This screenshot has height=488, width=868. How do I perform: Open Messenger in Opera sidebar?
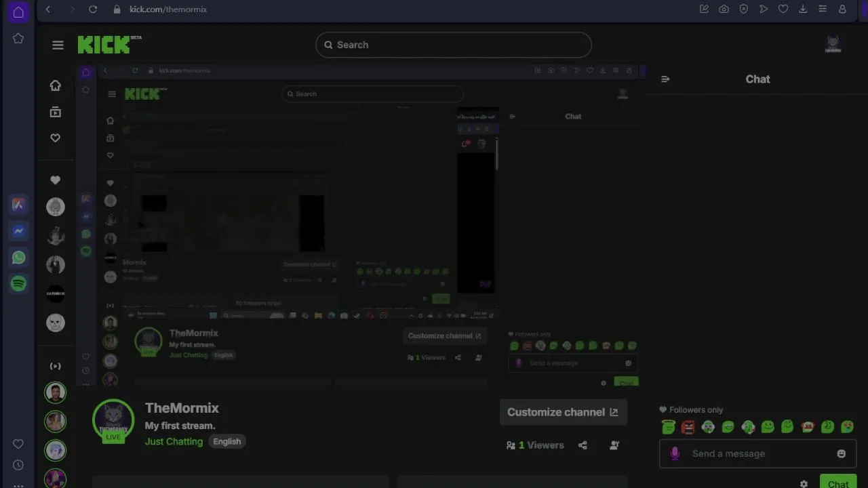point(18,231)
